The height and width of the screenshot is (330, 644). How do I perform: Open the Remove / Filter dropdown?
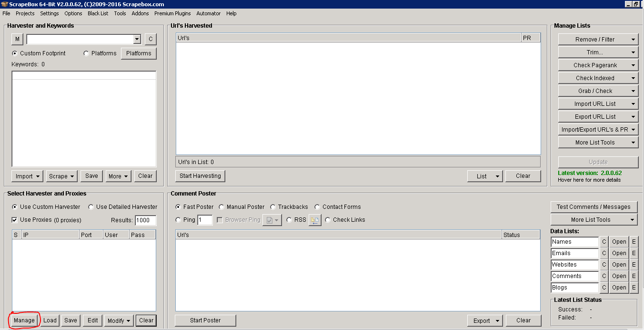coord(598,39)
